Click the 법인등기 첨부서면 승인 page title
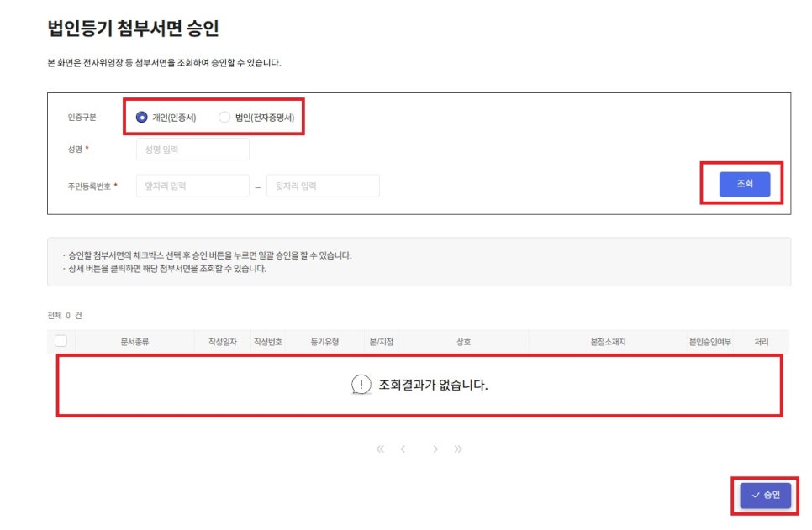The image size is (812, 530). click(x=133, y=28)
